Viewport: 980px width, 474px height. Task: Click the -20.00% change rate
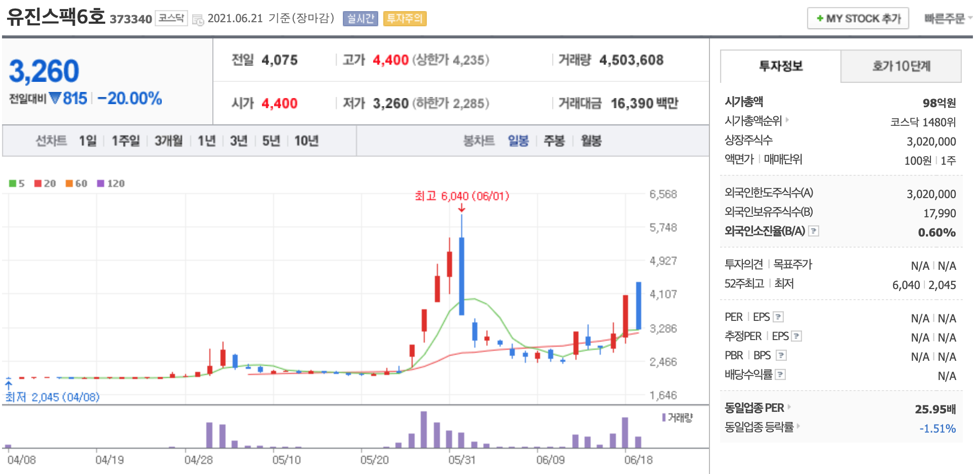point(130,98)
